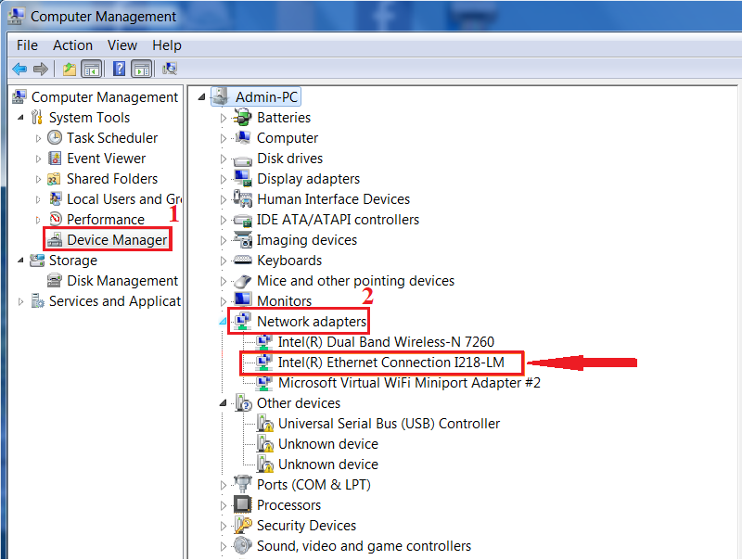Toggle Show/Hide Action Pane toolbar button

[141, 69]
